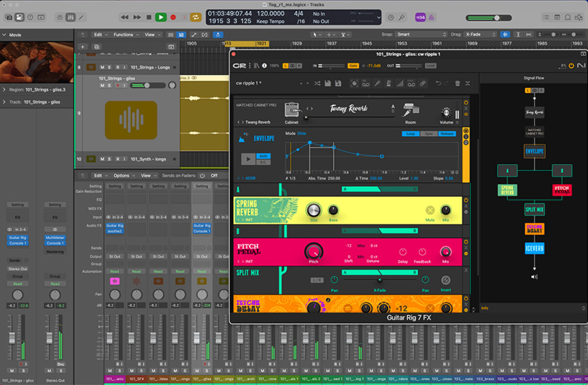
Task: Show Smart Controls icon
Action: point(60,17)
